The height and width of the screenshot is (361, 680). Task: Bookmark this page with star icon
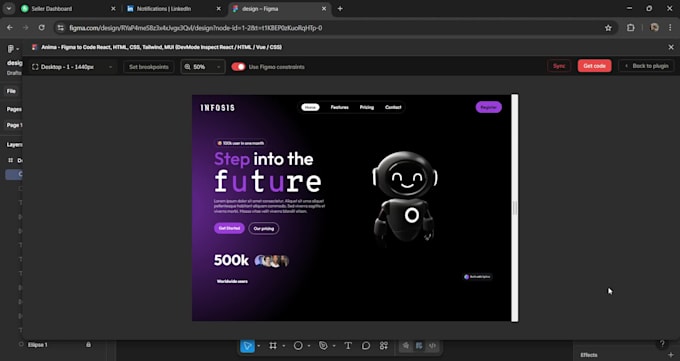tap(608, 28)
